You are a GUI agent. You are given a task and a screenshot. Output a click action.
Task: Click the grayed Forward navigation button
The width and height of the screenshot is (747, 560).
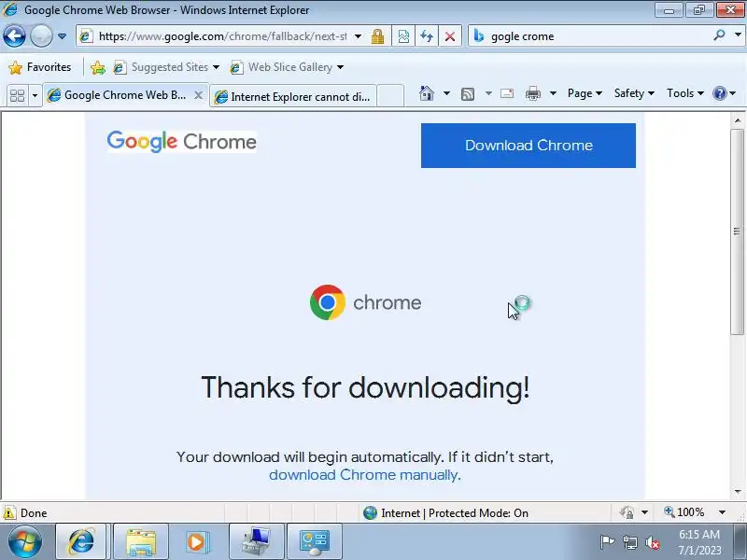[41, 36]
